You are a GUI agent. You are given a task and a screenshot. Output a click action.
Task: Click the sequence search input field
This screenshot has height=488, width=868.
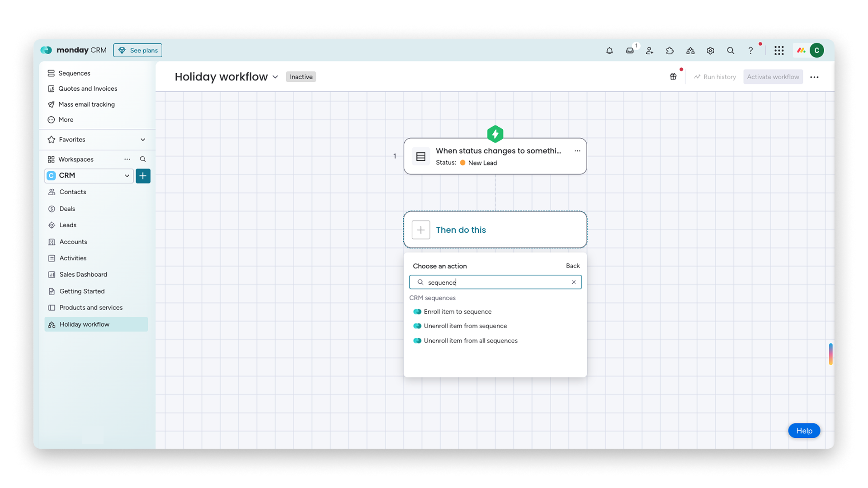pos(495,282)
